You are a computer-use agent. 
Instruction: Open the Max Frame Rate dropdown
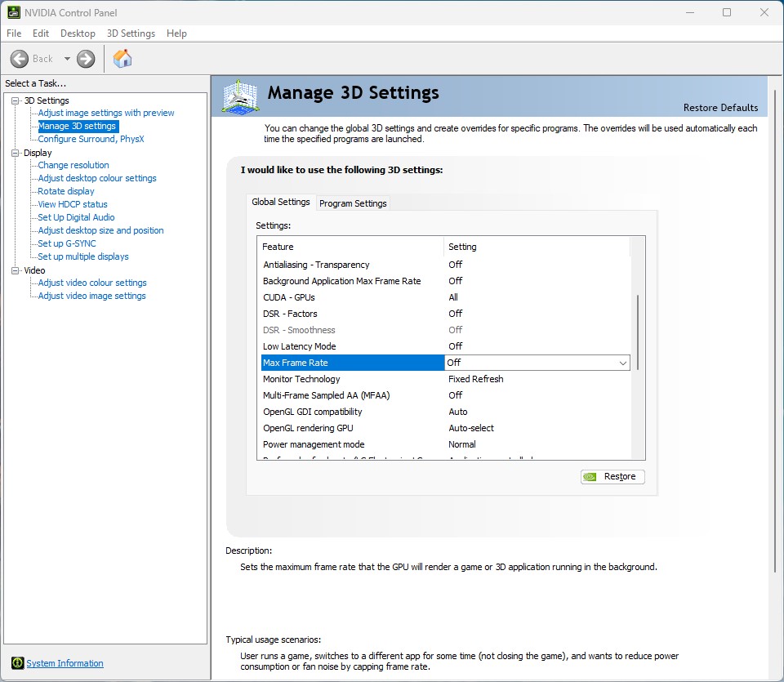pyautogui.click(x=622, y=363)
